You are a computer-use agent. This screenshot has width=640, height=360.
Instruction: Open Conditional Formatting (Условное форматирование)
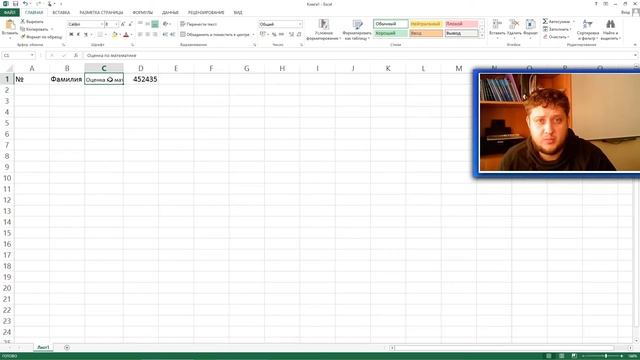[x=324, y=29]
